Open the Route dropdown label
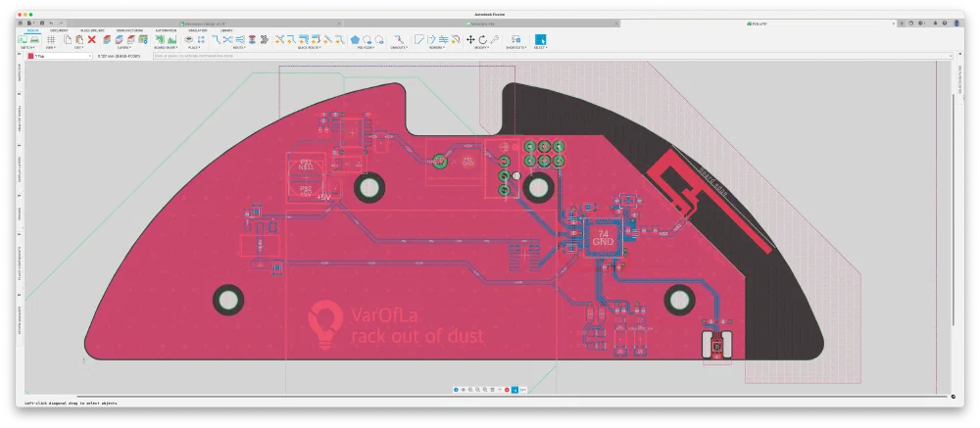Screen dimensions: 980x428 [239, 47]
